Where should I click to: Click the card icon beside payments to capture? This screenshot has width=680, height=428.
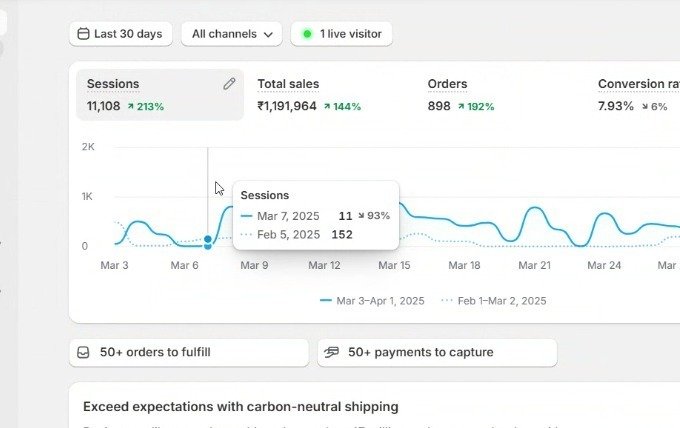[x=332, y=352]
